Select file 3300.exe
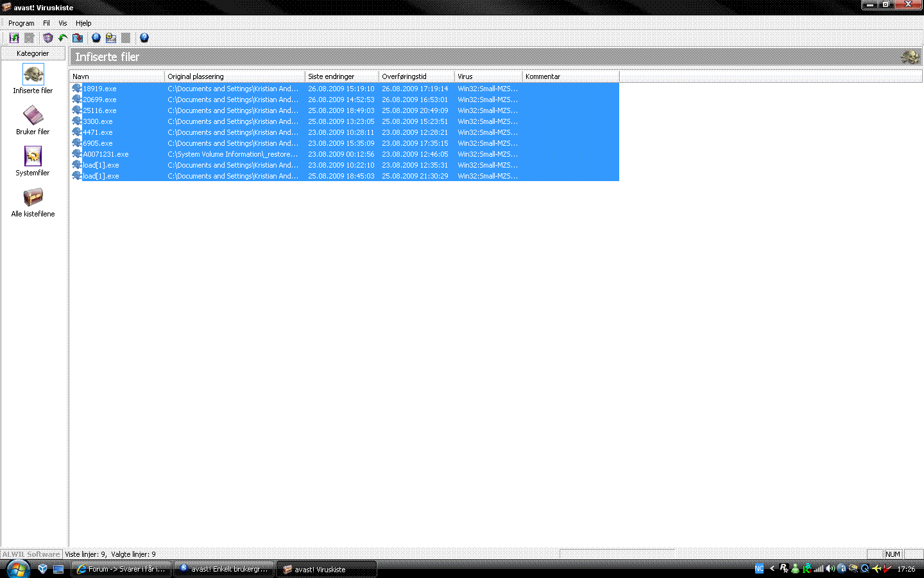Screen dimensions: 924x578 98,121
